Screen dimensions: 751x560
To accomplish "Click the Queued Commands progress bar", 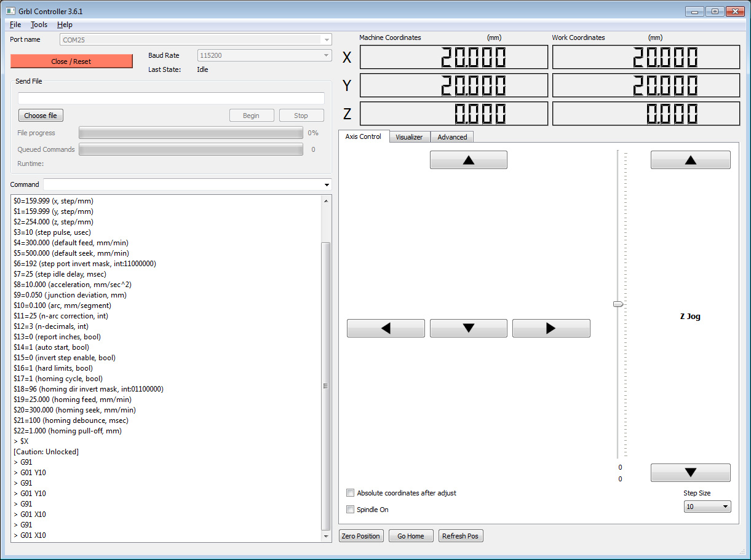I will click(x=191, y=149).
